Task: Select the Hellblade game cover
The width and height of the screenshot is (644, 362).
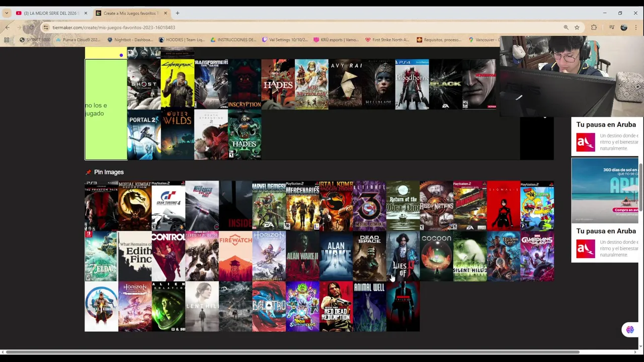Action: tap(378, 84)
